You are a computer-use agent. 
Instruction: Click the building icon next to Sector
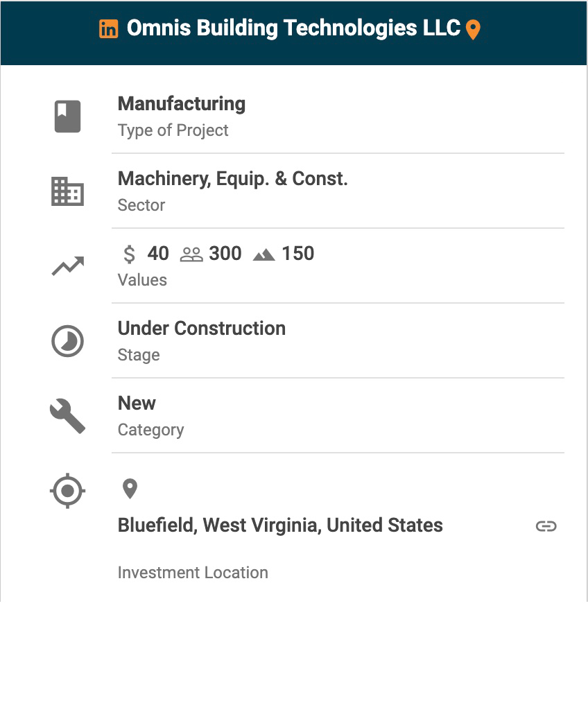click(67, 191)
